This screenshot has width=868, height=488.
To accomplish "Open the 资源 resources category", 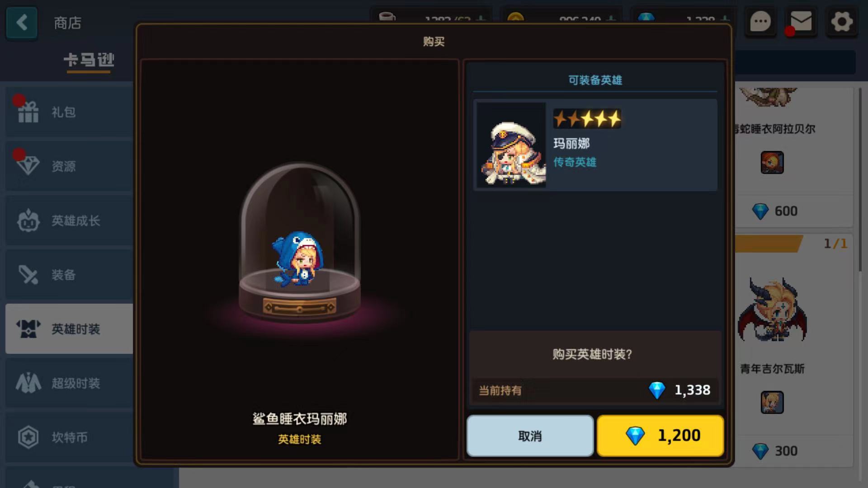I will (x=69, y=166).
